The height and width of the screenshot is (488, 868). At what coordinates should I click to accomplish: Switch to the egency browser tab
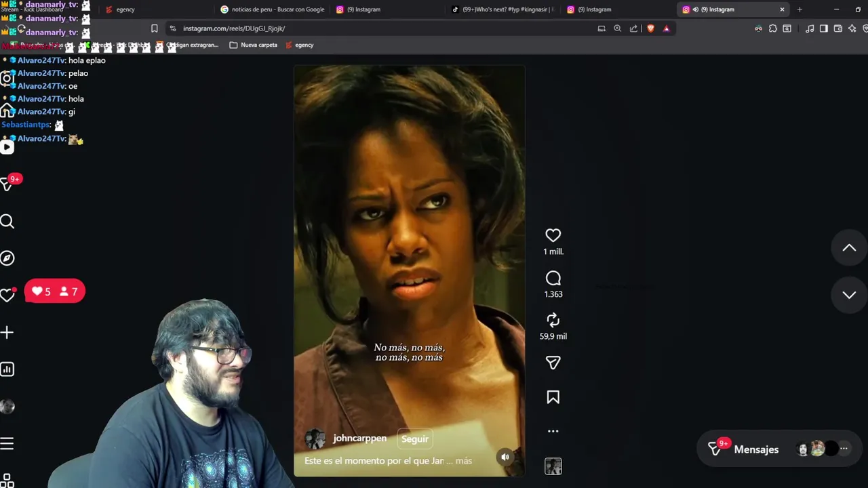tap(155, 9)
